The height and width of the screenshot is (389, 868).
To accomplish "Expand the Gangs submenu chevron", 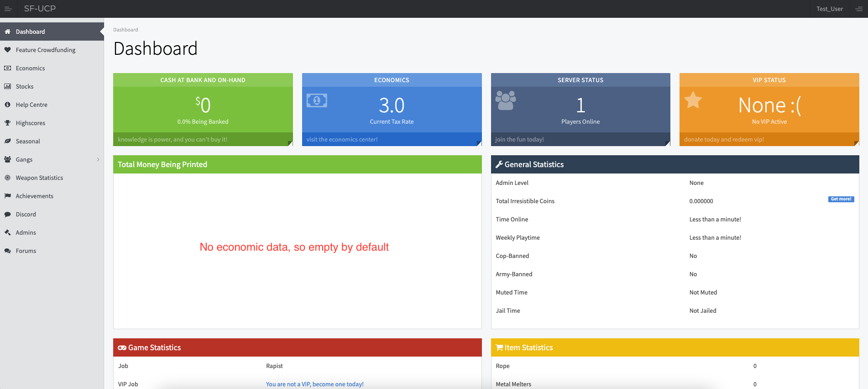I will 98,159.
